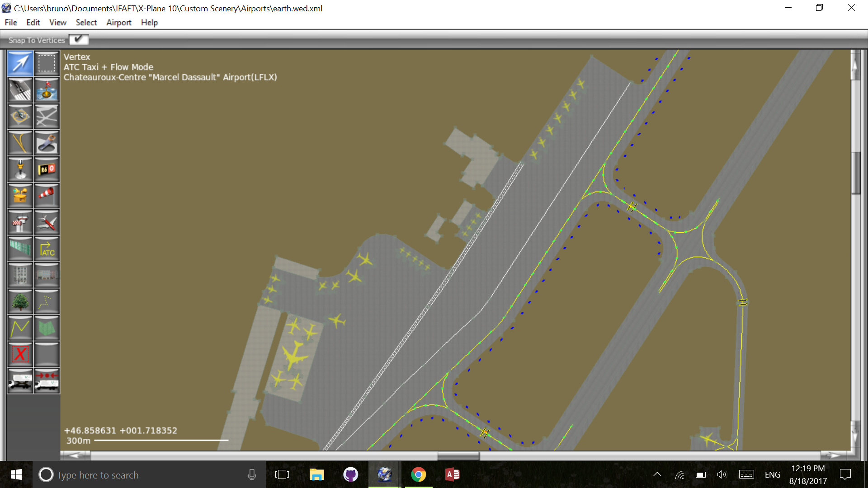
Task: Choose the Sealane buoy tool
Action: click(47, 90)
